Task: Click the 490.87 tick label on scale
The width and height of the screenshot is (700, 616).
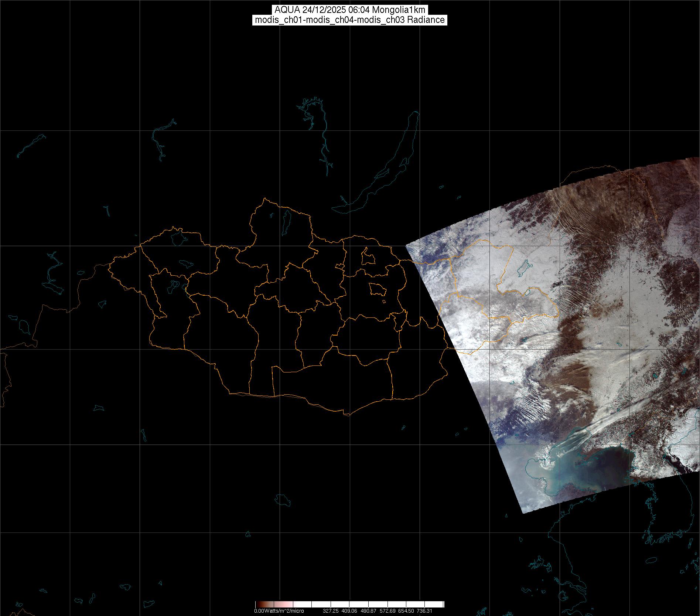Action: 368,611
